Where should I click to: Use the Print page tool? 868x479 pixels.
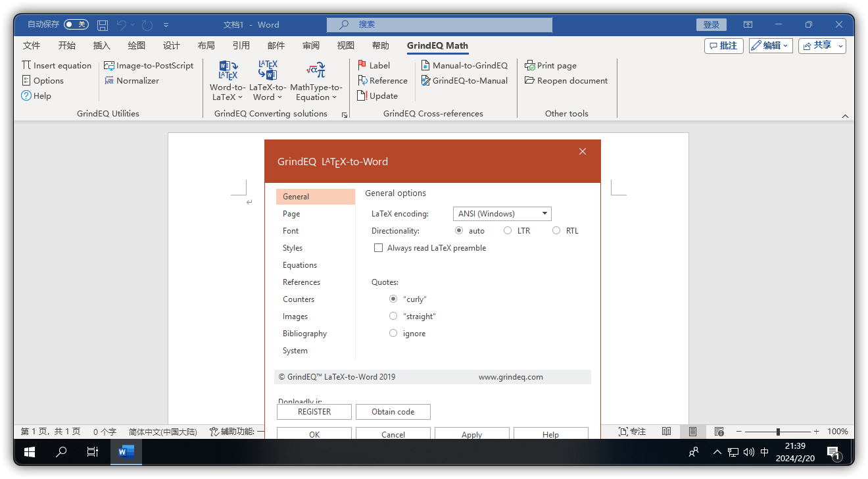pyautogui.click(x=550, y=65)
